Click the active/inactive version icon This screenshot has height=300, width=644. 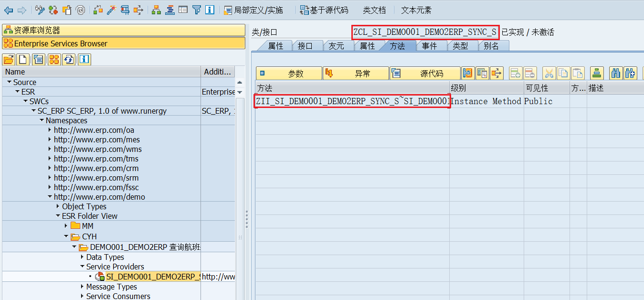click(x=53, y=10)
